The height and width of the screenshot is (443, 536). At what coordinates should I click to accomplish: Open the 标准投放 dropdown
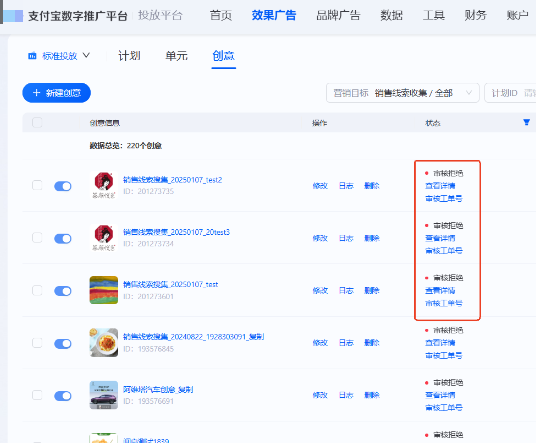tap(59, 56)
